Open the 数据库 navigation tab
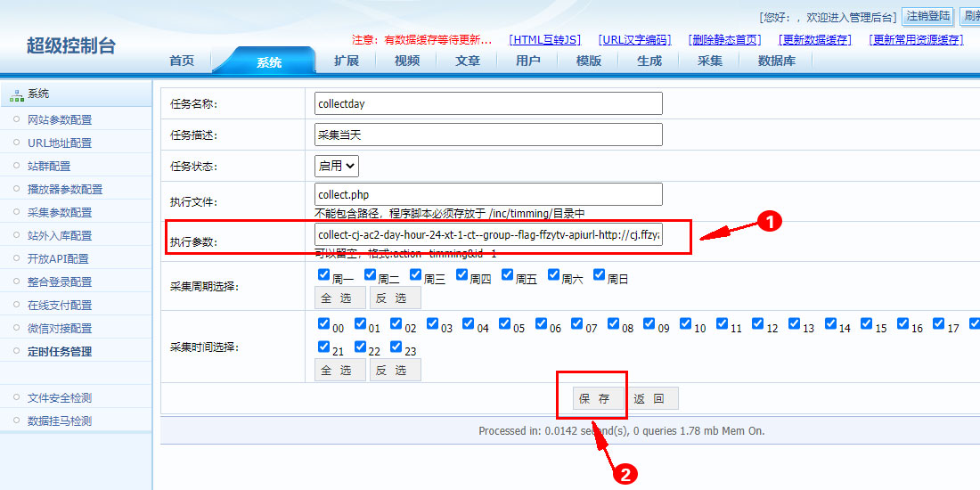The image size is (980, 490). (777, 61)
